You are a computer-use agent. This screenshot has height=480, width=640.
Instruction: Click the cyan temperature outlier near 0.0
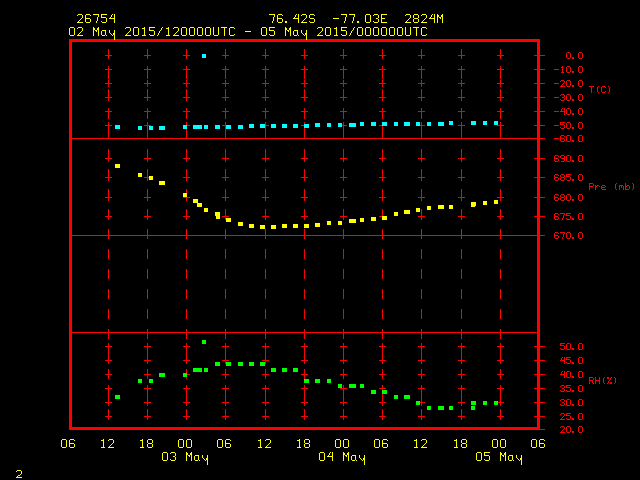204,56
